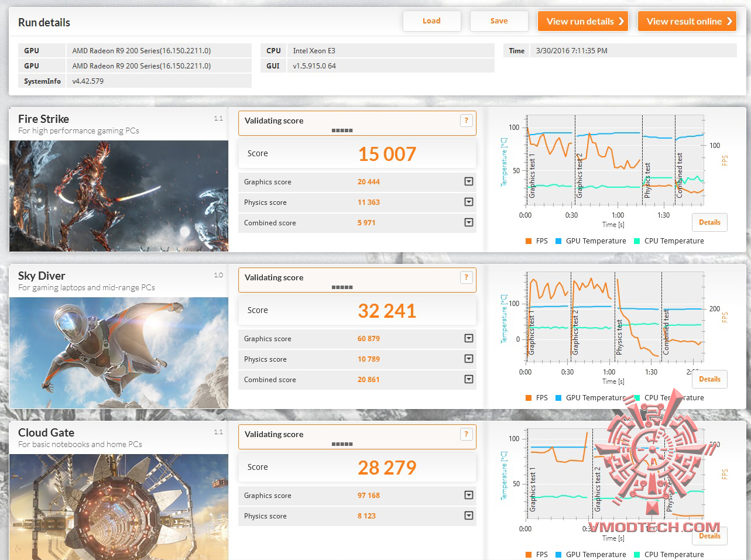Click the Cloud Gate FPS orange legend swatch
The image size is (751, 560).
coord(529,555)
